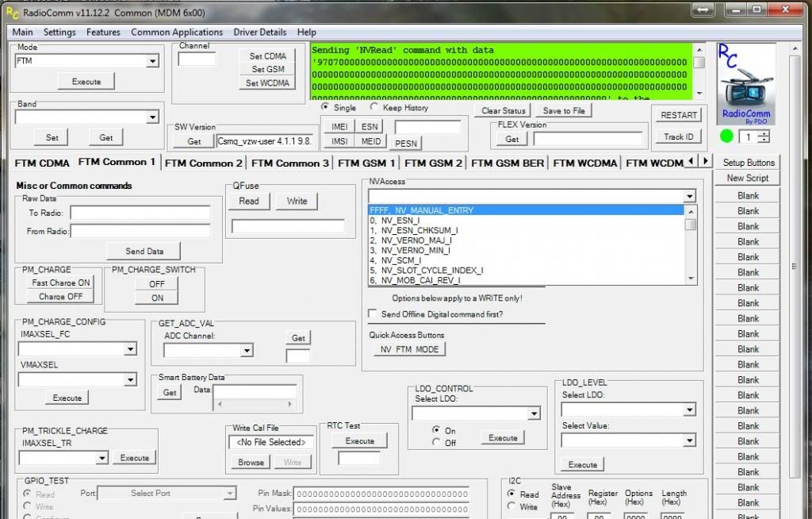Open the Band dropdown
The width and height of the screenshot is (812, 519).
point(152,117)
